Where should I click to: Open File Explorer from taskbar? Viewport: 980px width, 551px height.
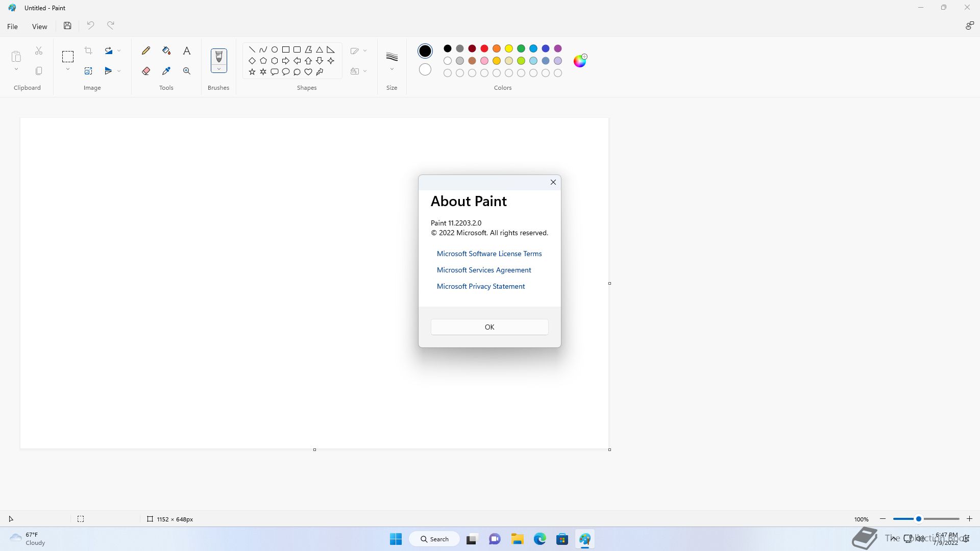[518, 539]
